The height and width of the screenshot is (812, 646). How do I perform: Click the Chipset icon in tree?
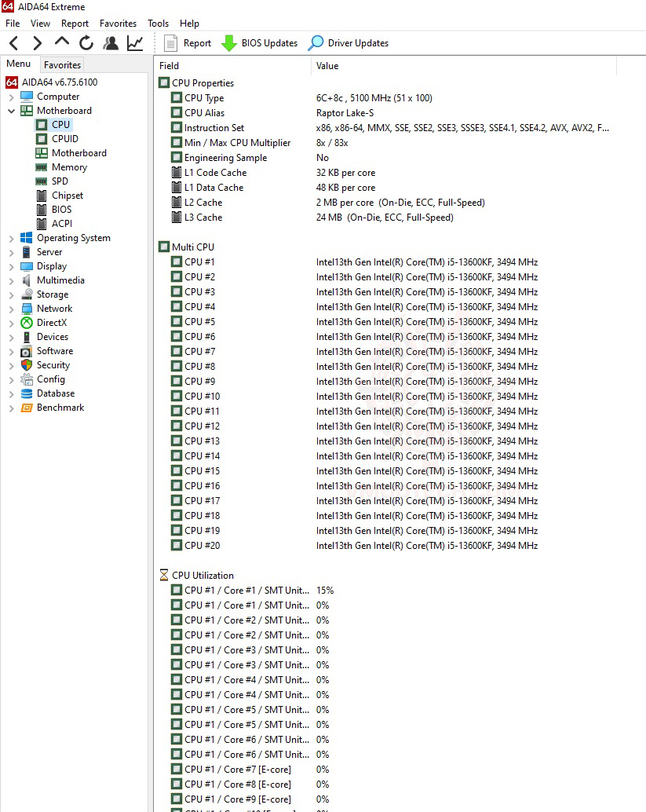click(x=42, y=196)
